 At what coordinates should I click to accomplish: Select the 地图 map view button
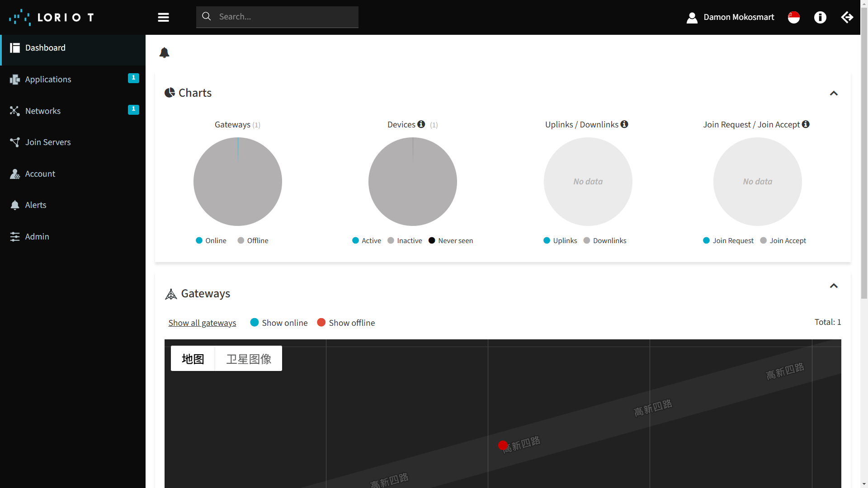tap(193, 359)
